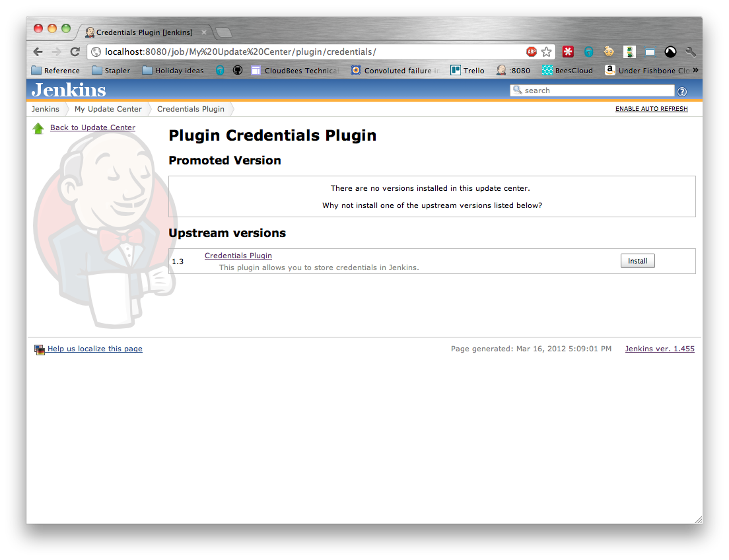This screenshot has height=560, width=729.
Task: Click the green-and-white figure extension icon
Action: pyautogui.click(x=629, y=52)
